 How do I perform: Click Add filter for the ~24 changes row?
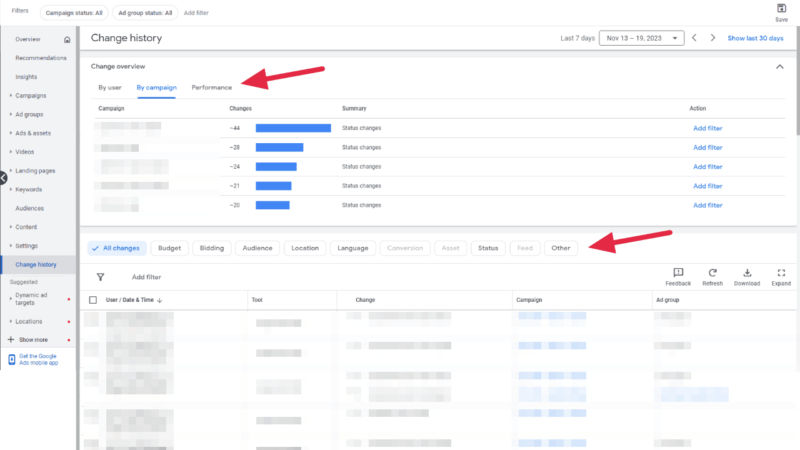pos(707,167)
